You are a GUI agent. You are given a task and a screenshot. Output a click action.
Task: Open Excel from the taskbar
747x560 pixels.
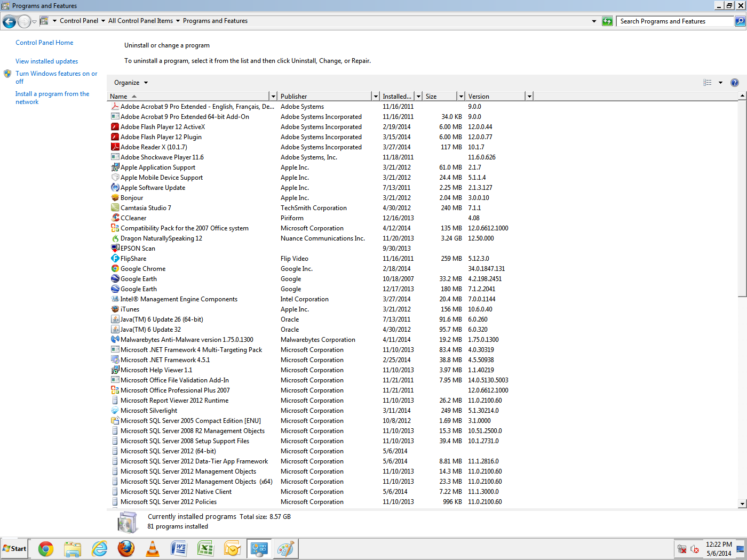pyautogui.click(x=205, y=549)
